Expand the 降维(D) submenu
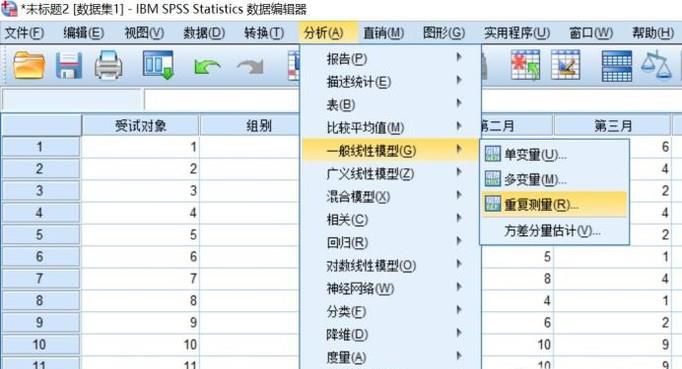The image size is (682, 369). 391,335
